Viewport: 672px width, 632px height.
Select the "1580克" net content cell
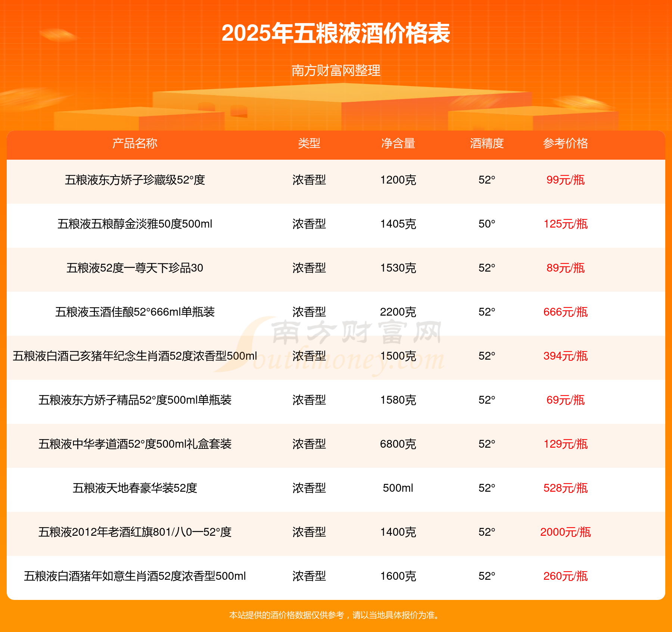(398, 400)
